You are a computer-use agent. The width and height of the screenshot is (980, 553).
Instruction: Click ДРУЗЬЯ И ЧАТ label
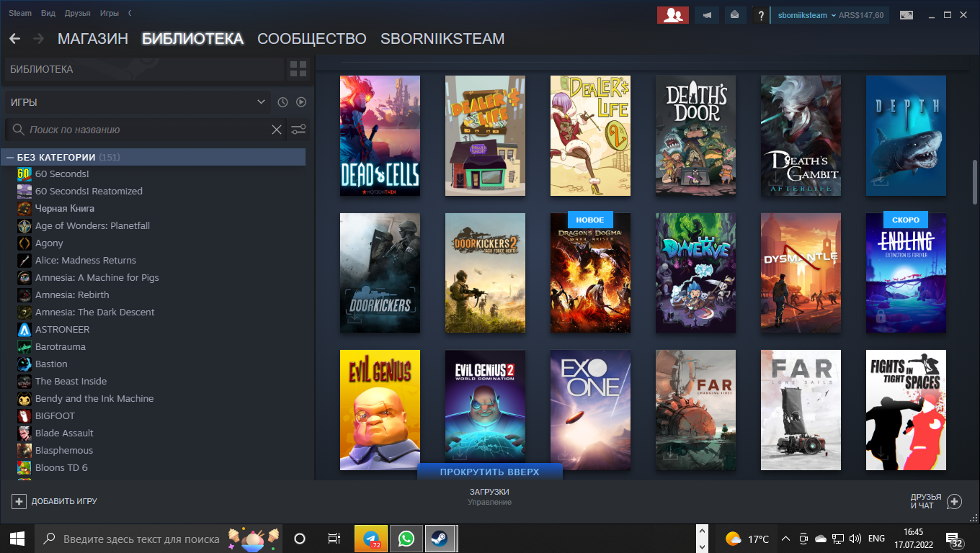pyautogui.click(x=926, y=501)
